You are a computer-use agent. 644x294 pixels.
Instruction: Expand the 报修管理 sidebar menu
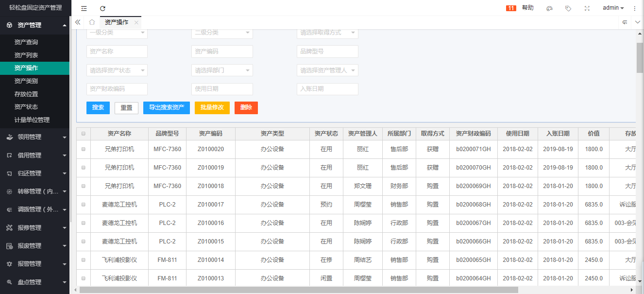coord(34,227)
